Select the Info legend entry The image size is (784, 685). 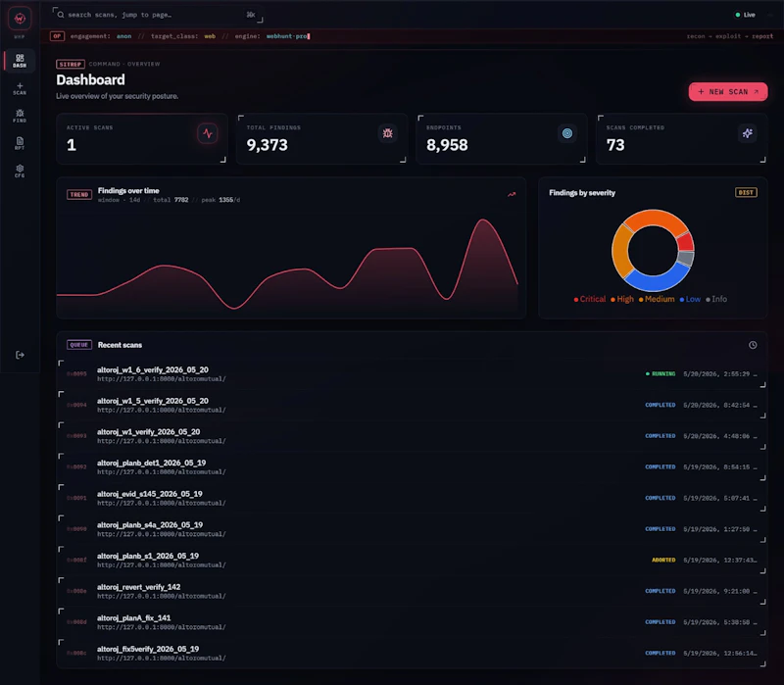(716, 299)
